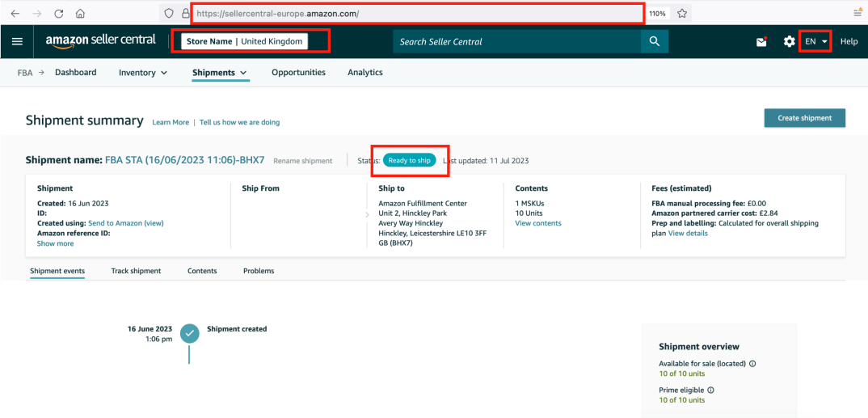Switch to the Track shipment tab
868x418 pixels.
tap(136, 271)
